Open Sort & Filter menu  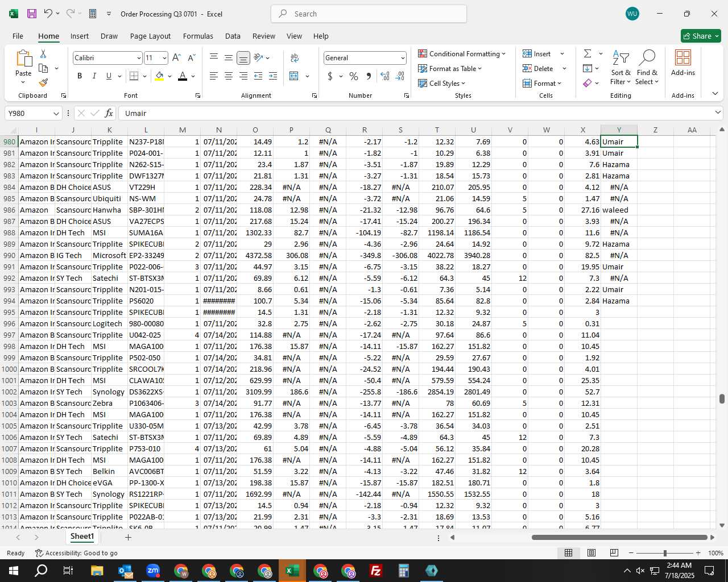[x=621, y=68]
